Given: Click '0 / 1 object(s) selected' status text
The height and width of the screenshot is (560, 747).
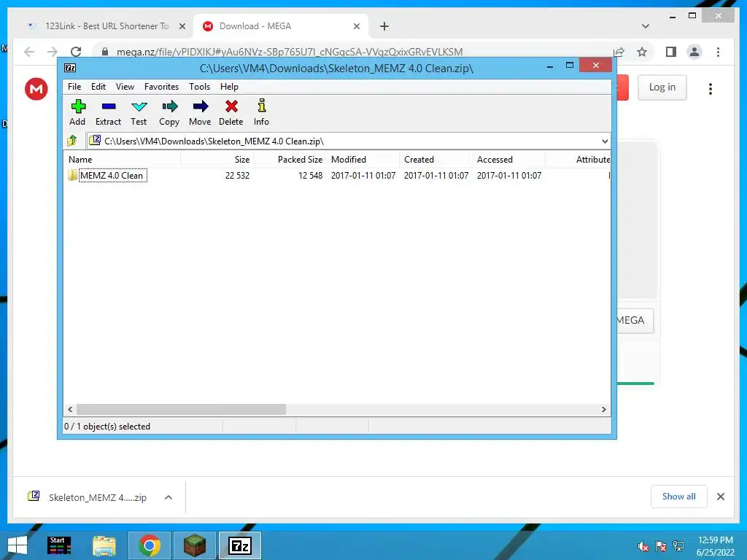Looking at the screenshot, I should [x=107, y=426].
